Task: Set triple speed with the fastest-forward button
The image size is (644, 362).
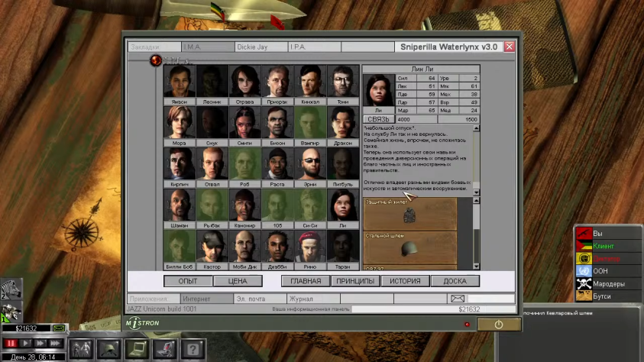Action: pyautogui.click(x=56, y=343)
